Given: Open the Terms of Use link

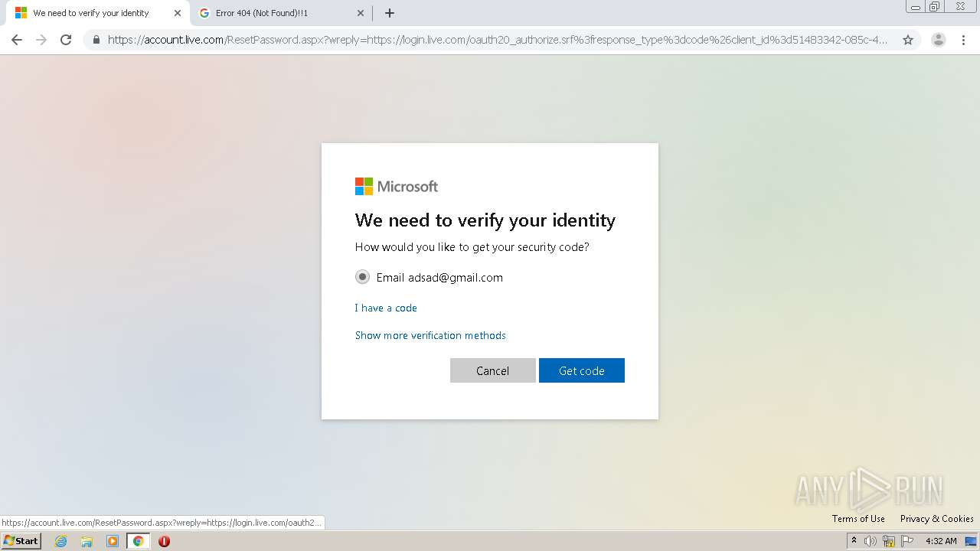Looking at the screenshot, I should tap(858, 519).
